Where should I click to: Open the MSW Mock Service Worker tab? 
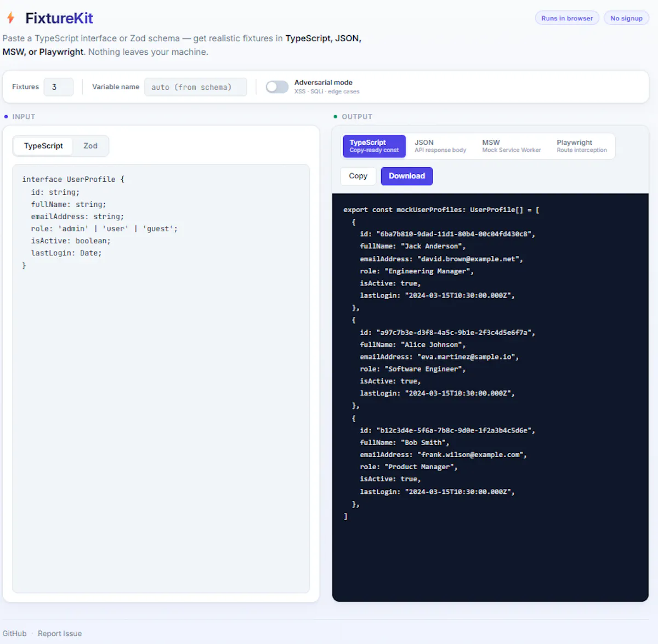coord(511,146)
